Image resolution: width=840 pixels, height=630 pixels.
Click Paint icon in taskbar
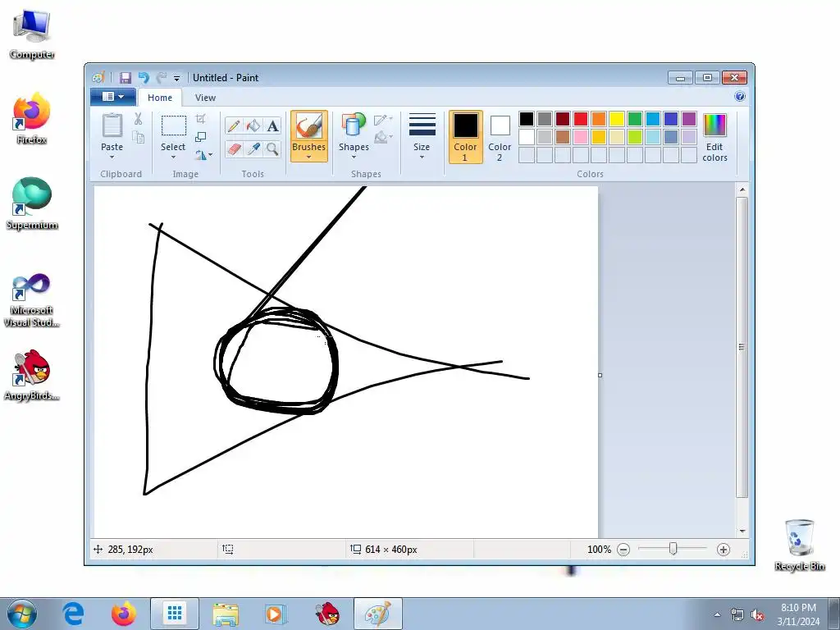click(378, 614)
